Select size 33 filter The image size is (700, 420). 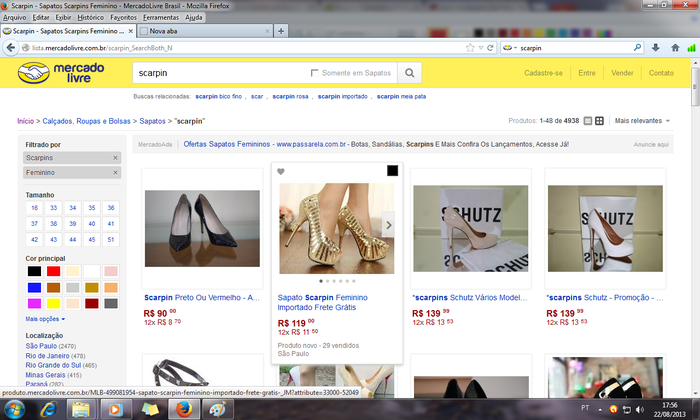click(54, 208)
